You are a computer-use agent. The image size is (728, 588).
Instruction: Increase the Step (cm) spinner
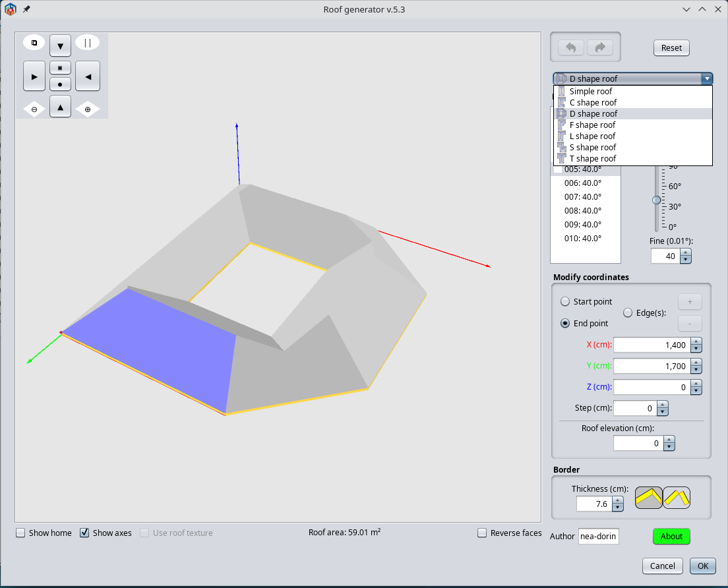(x=663, y=405)
